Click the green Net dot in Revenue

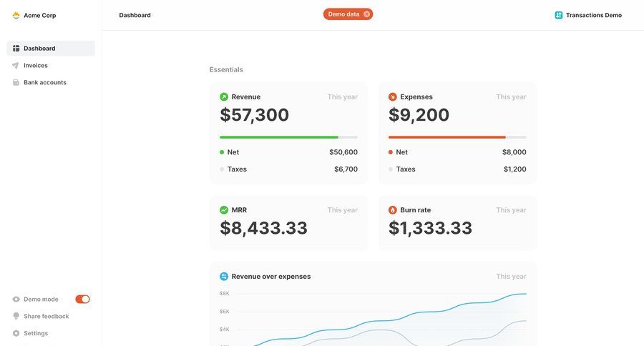pos(222,152)
